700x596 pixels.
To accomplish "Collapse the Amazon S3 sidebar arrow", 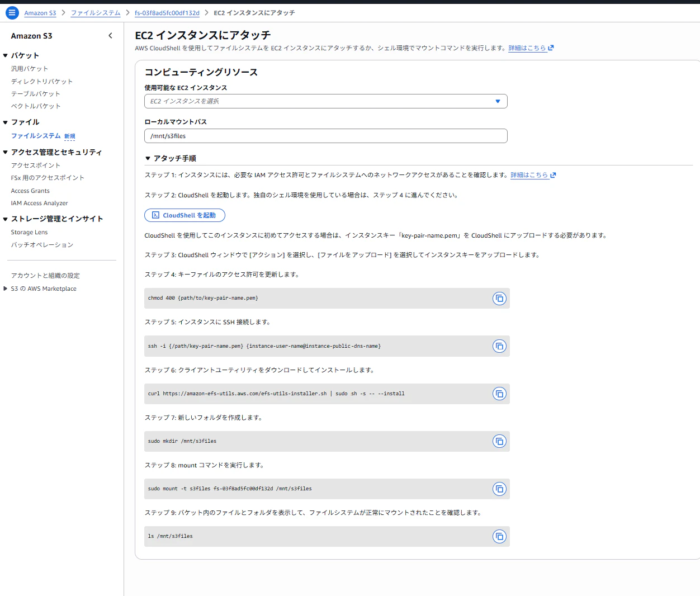I will tap(110, 36).
